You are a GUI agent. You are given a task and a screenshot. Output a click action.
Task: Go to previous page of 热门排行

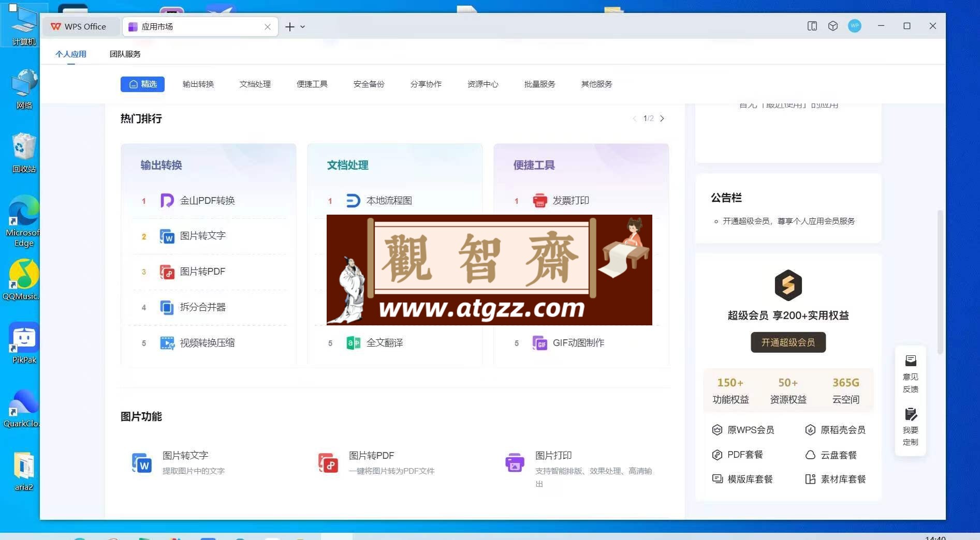635,118
